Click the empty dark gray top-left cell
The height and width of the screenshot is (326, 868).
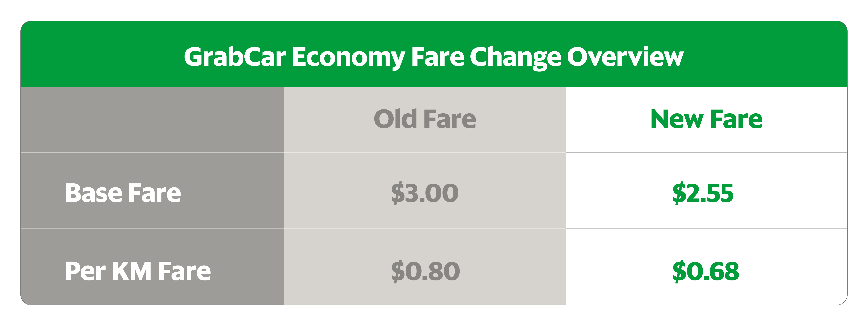152,120
